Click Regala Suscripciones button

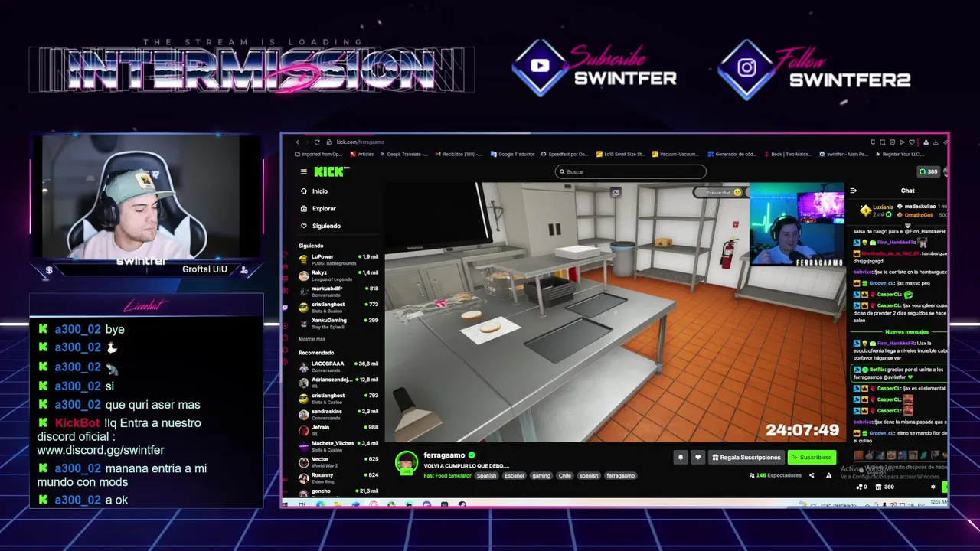coord(746,457)
